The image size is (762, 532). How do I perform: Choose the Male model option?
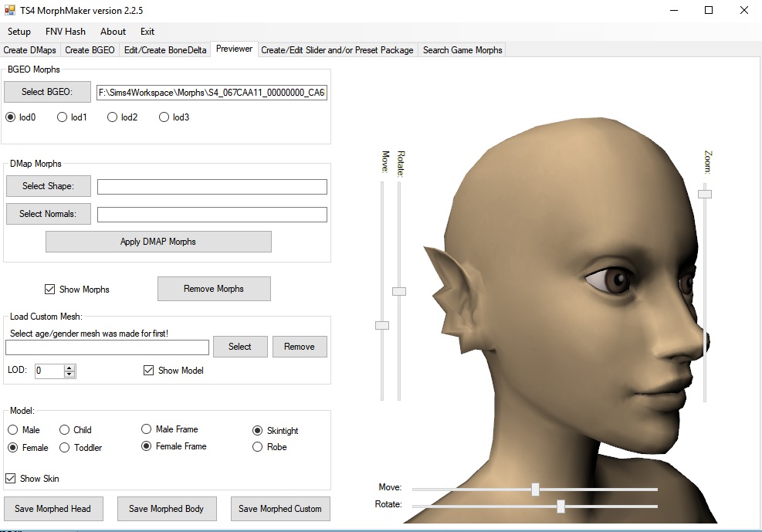[x=13, y=430]
